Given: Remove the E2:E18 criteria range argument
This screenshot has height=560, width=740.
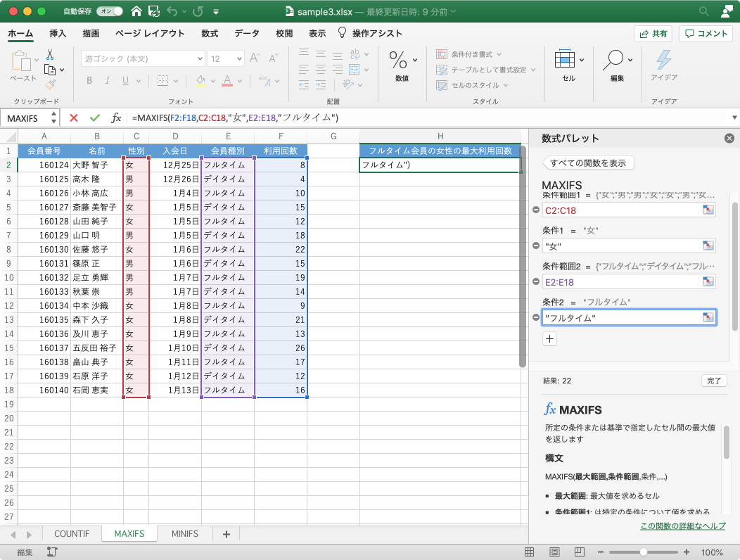Looking at the screenshot, I should click(x=535, y=281).
